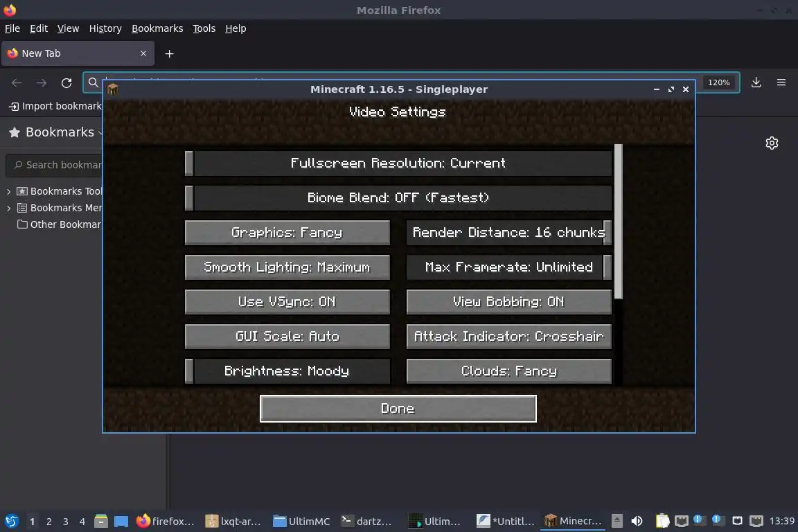Cycle Attack Indicator: Crosshair option
Image resolution: width=798 pixels, height=532 pixels.
[509, 337]
